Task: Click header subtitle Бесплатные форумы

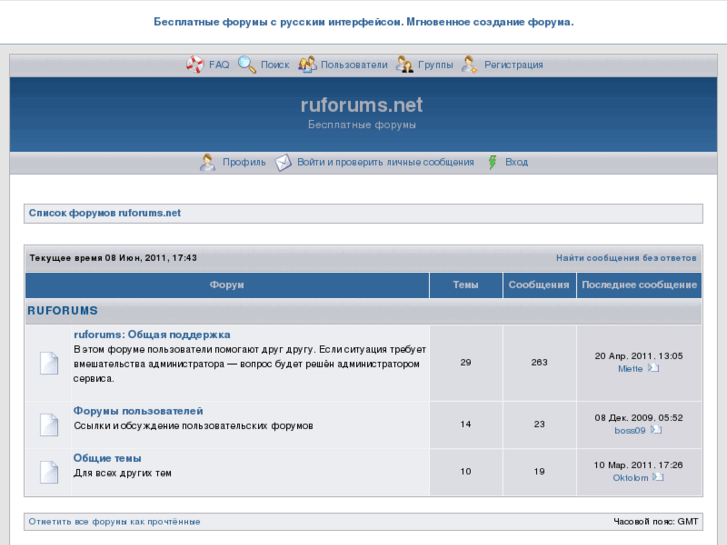Action: click(362, 125)
